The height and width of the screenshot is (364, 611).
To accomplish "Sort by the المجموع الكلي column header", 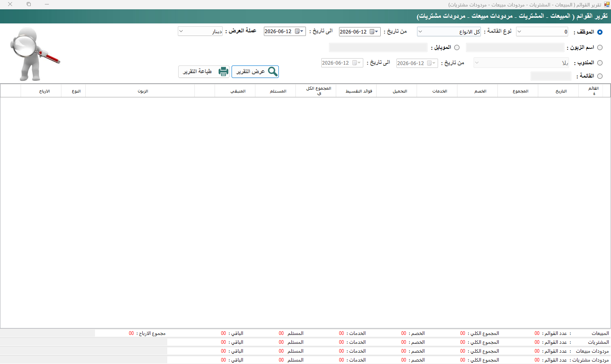I will point(316,91).
